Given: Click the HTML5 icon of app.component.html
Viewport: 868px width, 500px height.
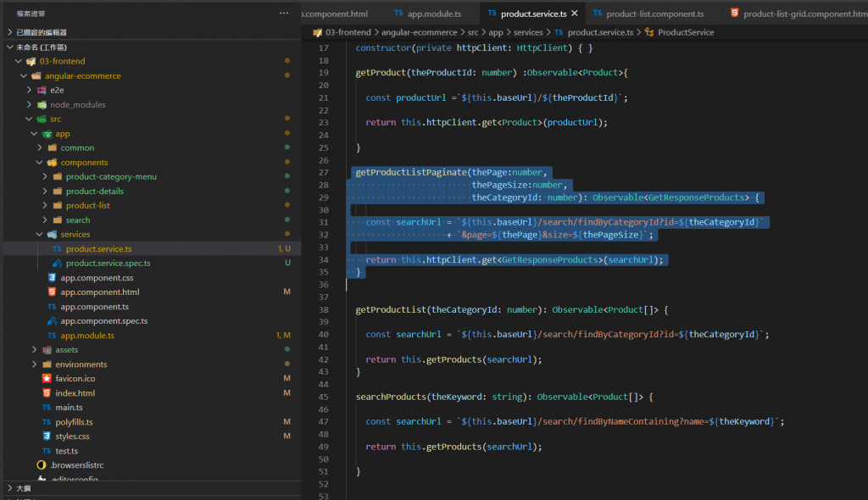Looking at the screenshot, I should [x=53, y=292].
